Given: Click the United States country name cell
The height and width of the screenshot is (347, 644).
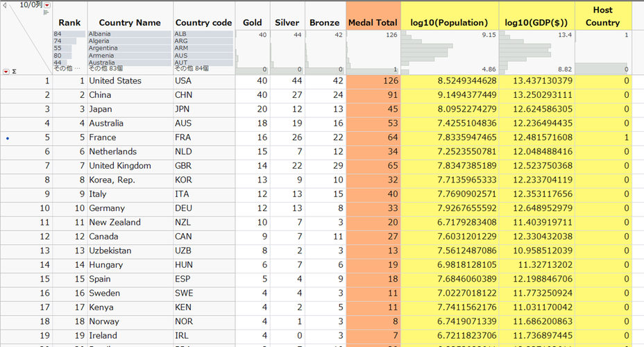Looking at the screenshot, I should coord(115,81).
